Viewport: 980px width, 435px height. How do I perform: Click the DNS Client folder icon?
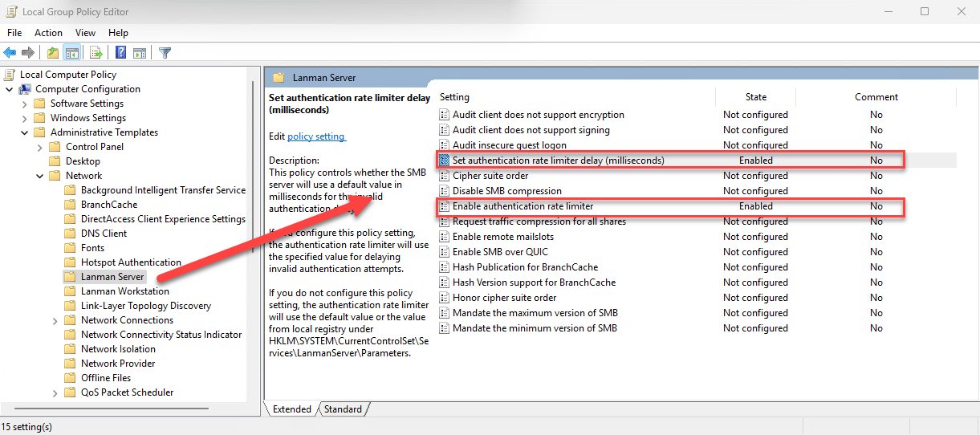71,234
